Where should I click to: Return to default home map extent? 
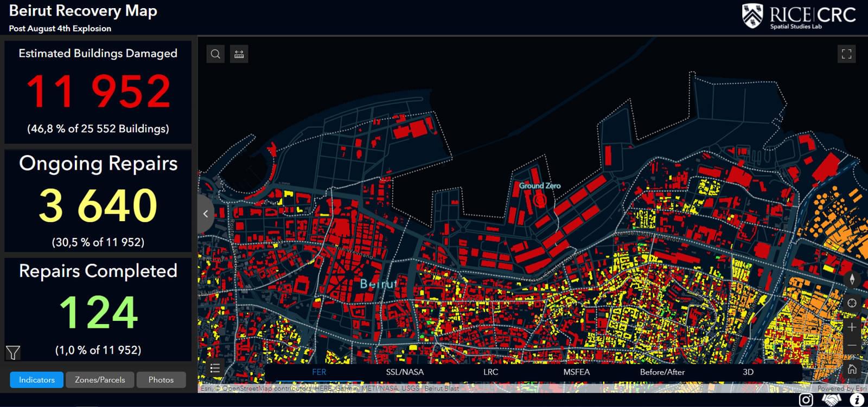tap(852, 369)
